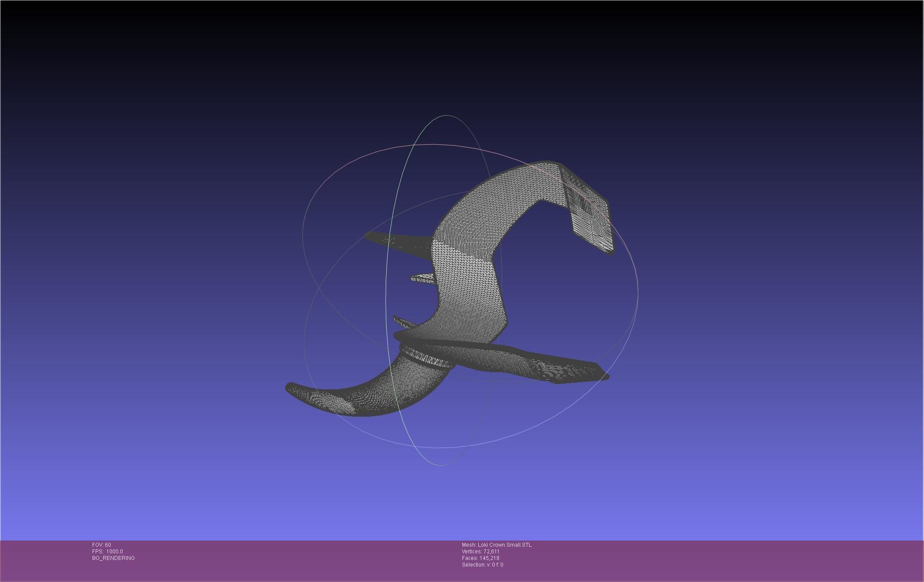This screenshot has height=582, width=924.
Task: Click the BO_RENDERING label
Action: point(113,558)
